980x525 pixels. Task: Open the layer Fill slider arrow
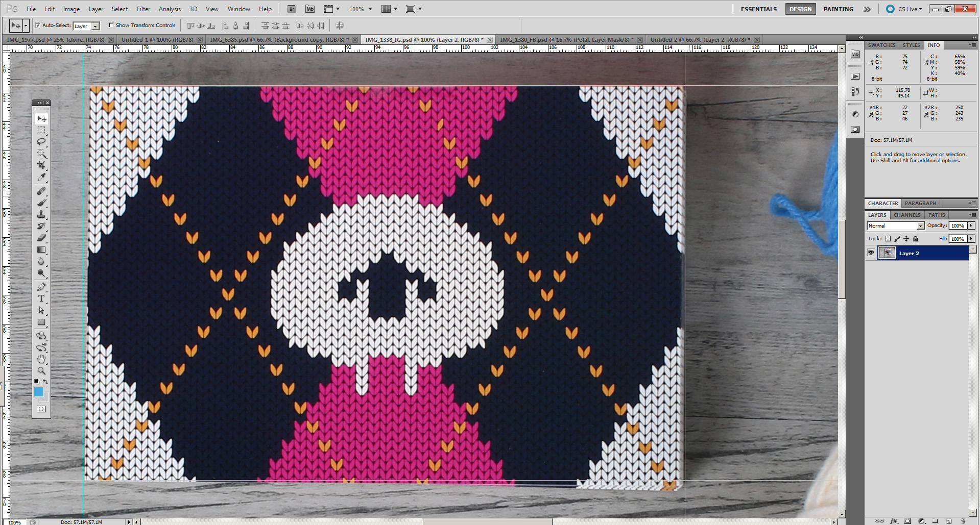point(971,239)
